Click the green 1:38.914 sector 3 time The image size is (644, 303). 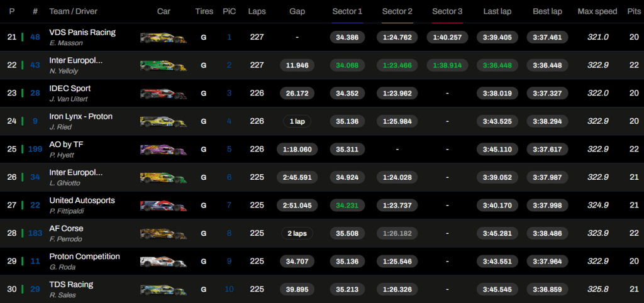pyautogui.click(x=447, y=65)
